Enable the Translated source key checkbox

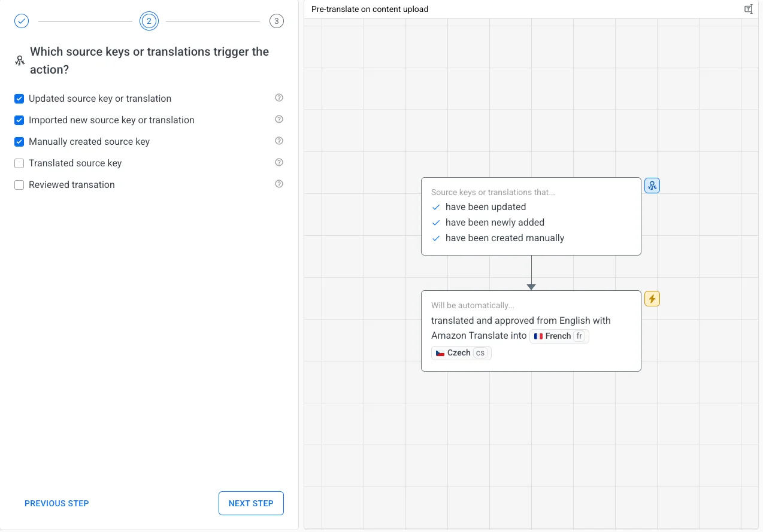[19, 163]
